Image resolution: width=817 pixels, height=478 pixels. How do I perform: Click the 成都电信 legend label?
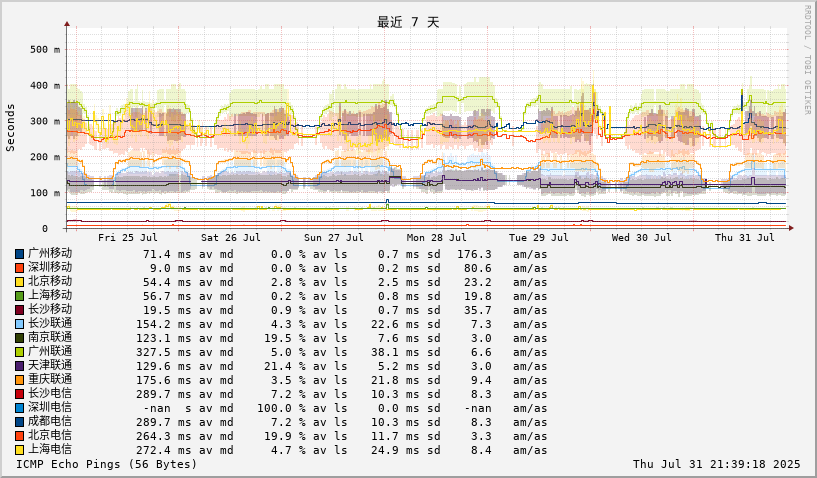tap(50, 421)
